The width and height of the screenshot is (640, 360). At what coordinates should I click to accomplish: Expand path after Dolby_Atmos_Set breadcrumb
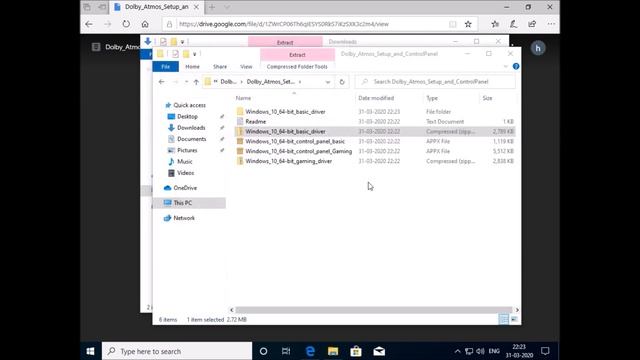(x=300, y=82)
